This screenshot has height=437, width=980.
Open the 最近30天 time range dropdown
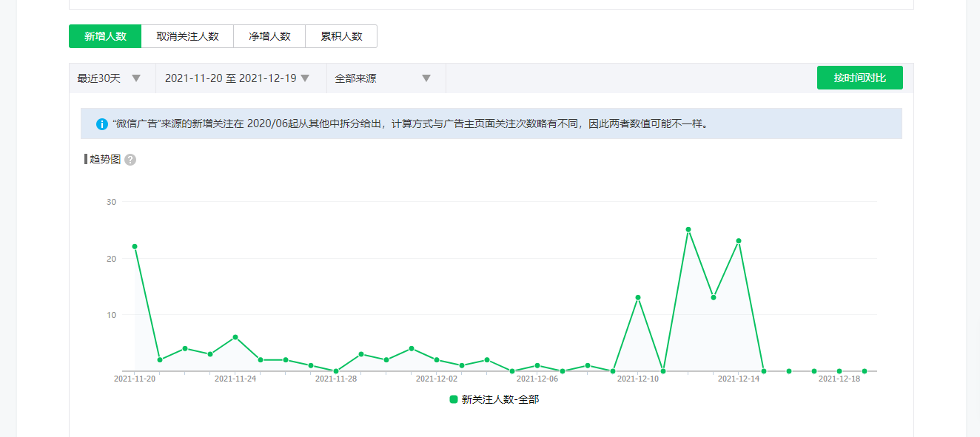tap(109, 78)
